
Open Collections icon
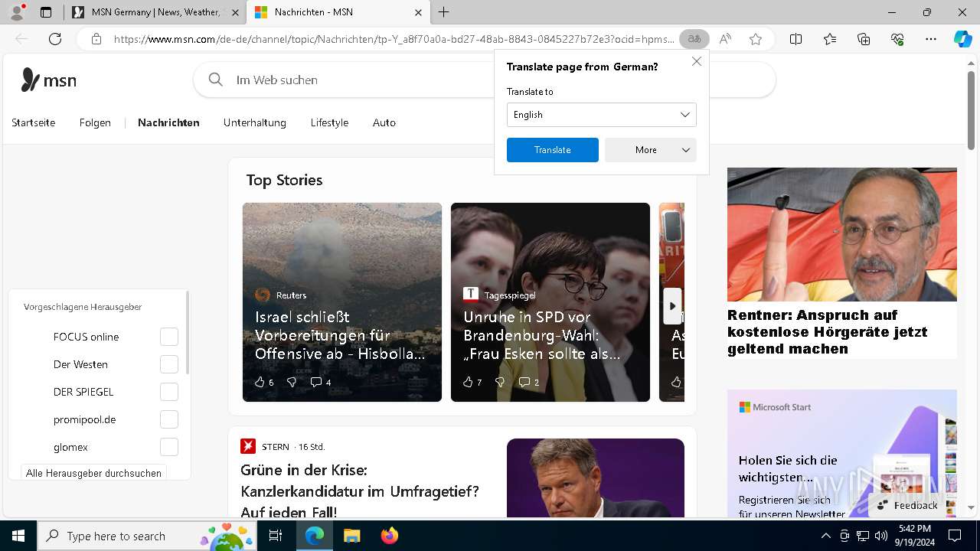864,39
